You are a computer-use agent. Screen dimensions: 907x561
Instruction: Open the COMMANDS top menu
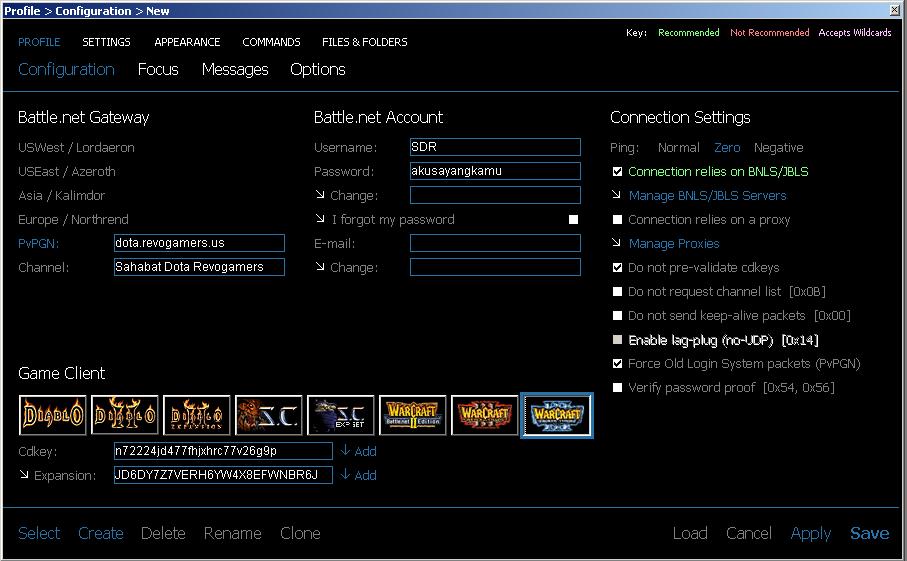271,42
